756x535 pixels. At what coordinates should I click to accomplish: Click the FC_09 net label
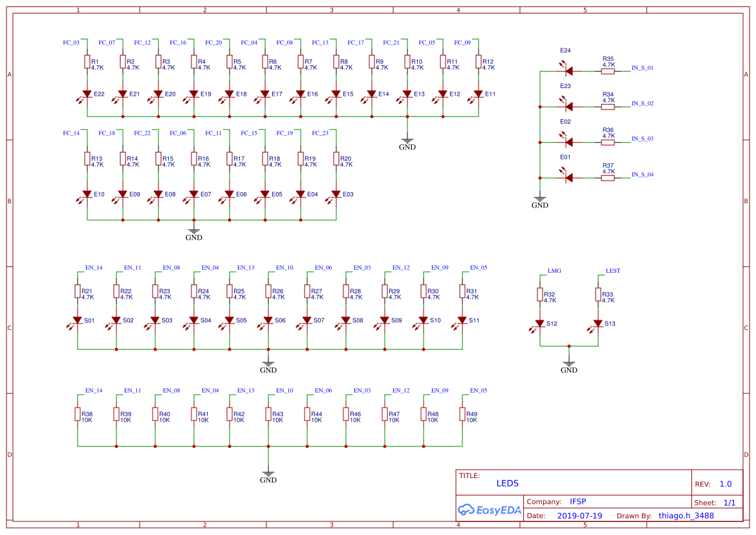tap(462, 43)
